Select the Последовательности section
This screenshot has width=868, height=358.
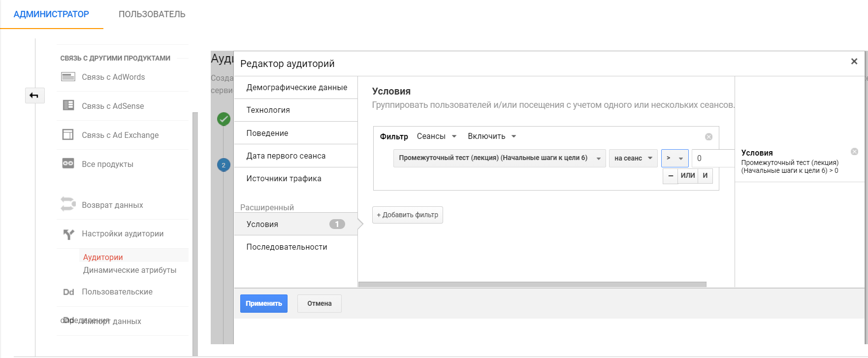point(295,247)
